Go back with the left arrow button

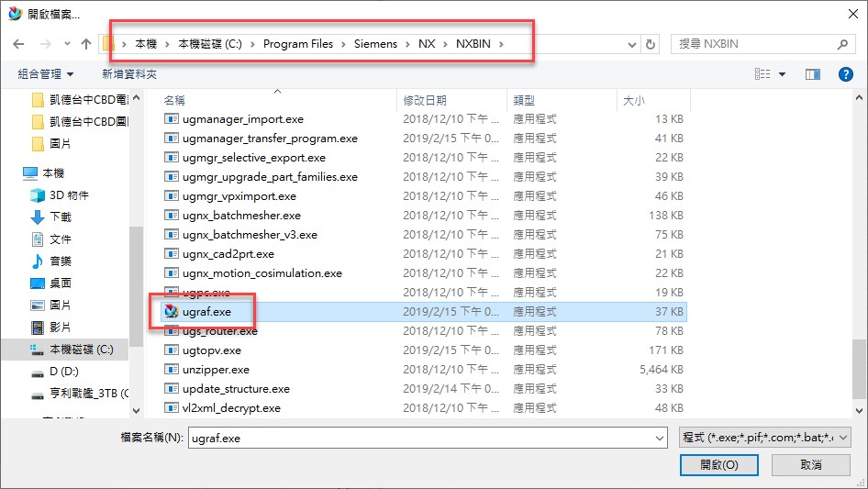point(18,44)
